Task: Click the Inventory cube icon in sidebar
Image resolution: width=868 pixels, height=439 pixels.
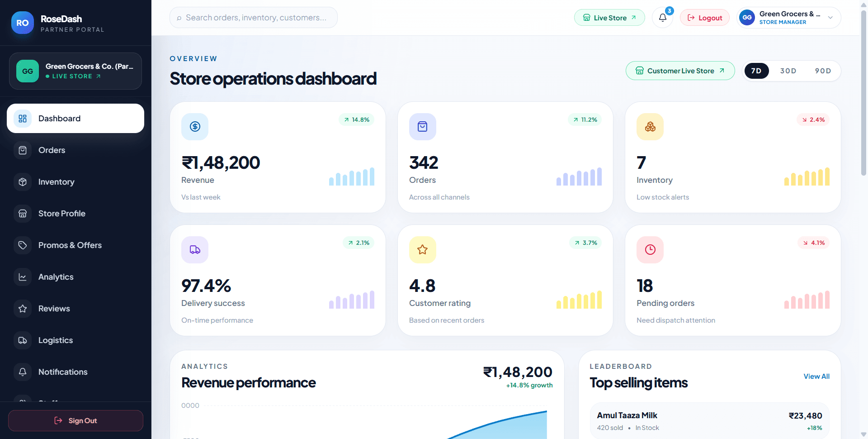Action: 23,182
